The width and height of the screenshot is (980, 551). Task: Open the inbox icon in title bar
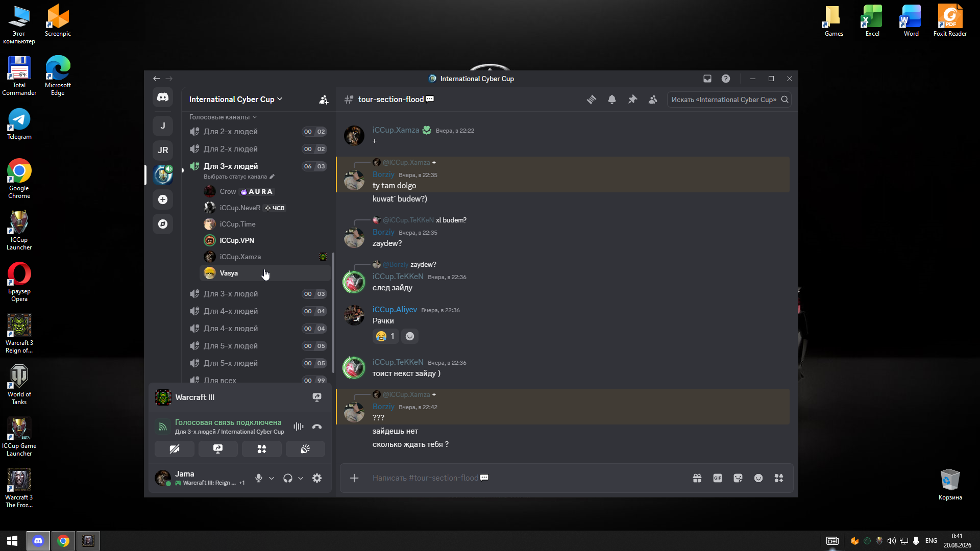[707, 79]
